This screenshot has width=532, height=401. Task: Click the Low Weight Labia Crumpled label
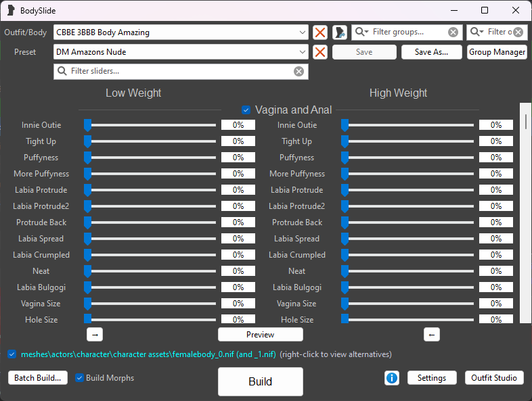[x=41, y=255]
